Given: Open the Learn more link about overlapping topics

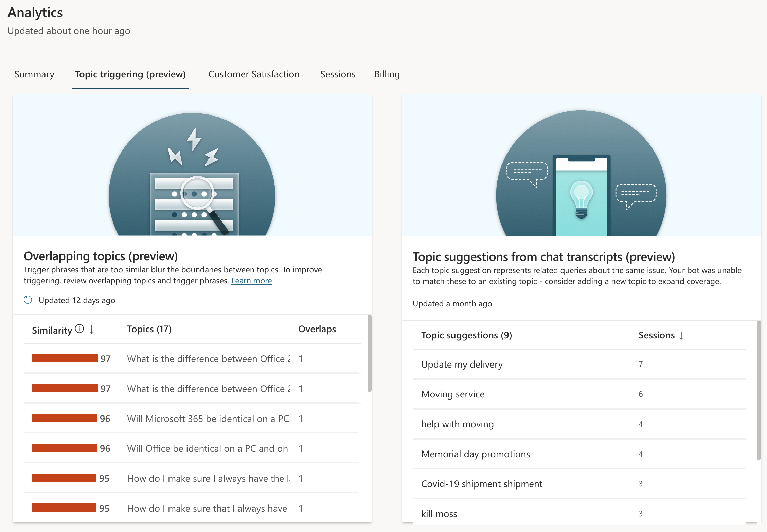Looking at the screenshot, I should [x=251, y=281].
